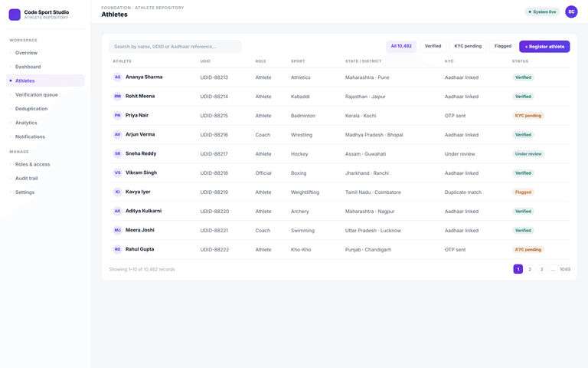Screen dimensions: 588x368
Task: Filter by Verified athletes
Action: click(x=433, y=46)
